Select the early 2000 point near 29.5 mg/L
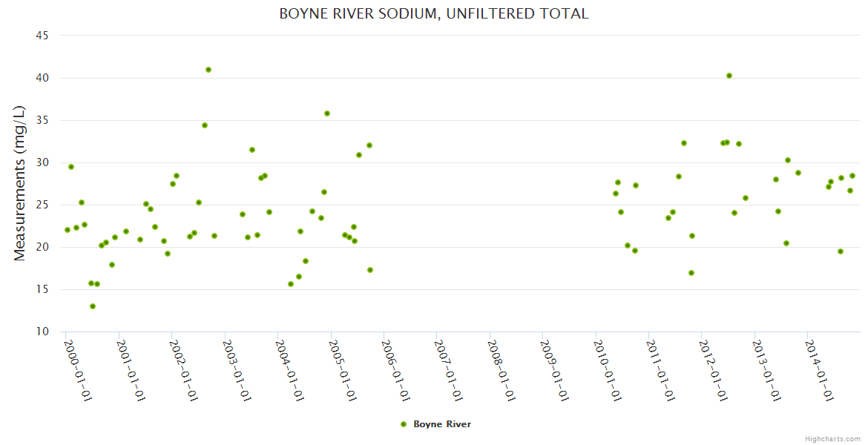Viewport: 868px width, 445px height. [x=71, y=167]
